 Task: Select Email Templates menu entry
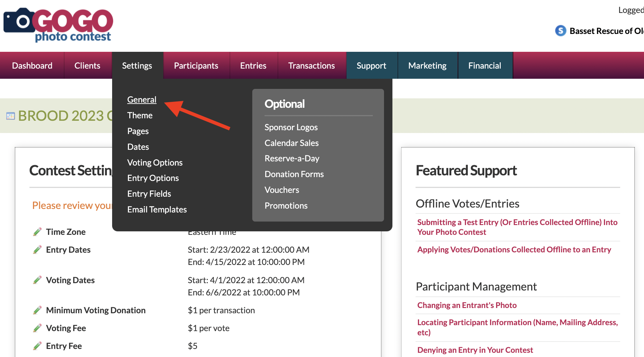pyautogui.click(x=157, y=209)
